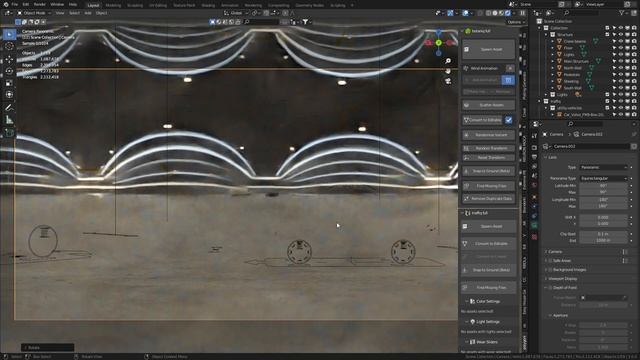Open the File menu
640x360 pixels.
coord(15,4)
